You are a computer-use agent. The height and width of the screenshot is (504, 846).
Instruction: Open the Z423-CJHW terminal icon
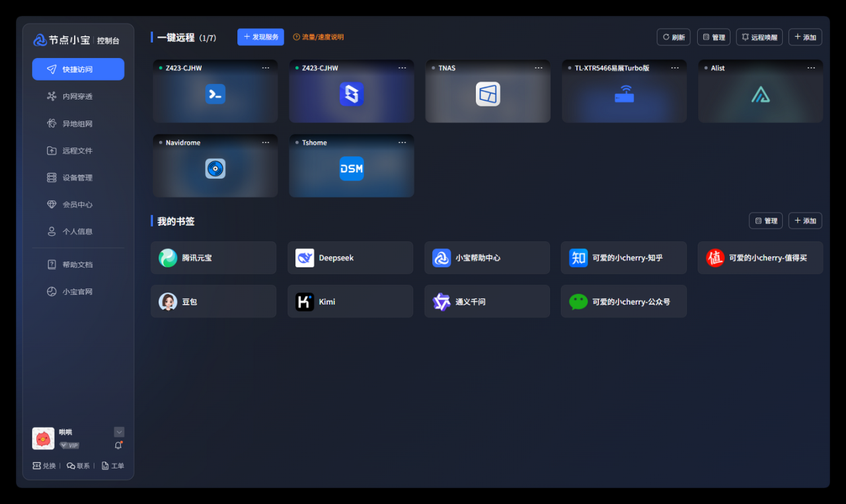pyautogui.click(x=215, y=94)
